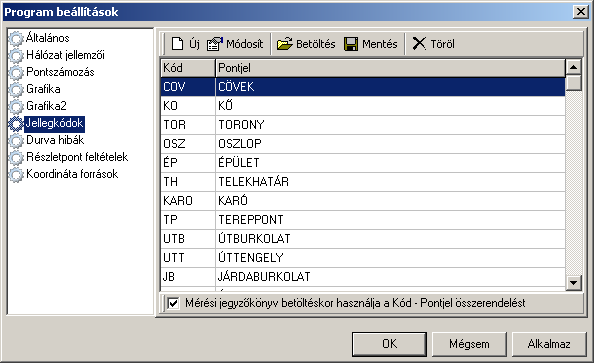Confirm settings with OK button
The width and height of the screenshot is (594, 363).
pyautogui.click(x=389, y=344)
